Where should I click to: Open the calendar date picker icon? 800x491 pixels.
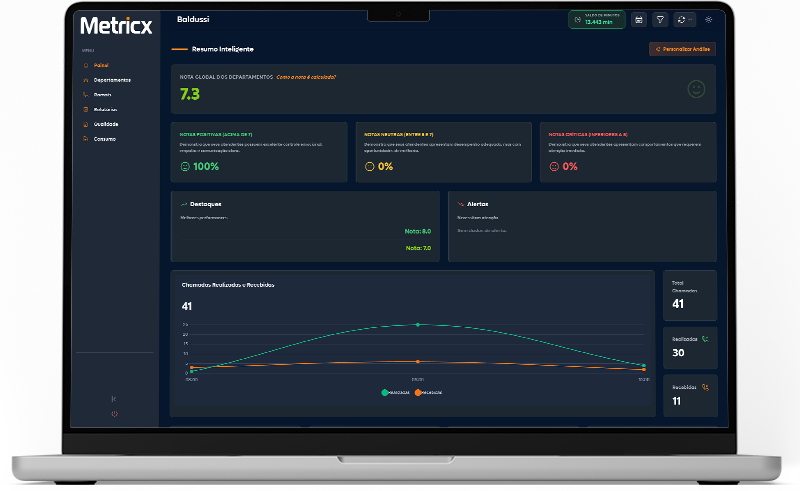(x=639, y=19)
